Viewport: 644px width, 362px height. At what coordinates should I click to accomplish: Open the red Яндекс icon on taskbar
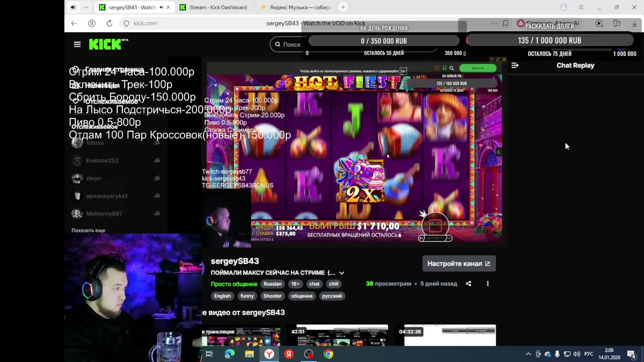coord(289,354)
